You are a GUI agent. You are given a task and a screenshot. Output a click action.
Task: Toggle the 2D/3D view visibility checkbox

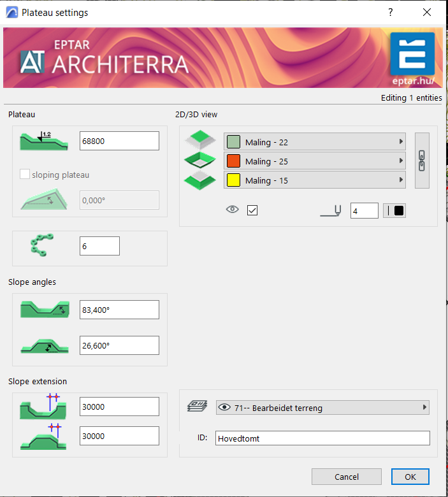pyautogui.click(x=252, y=210)
